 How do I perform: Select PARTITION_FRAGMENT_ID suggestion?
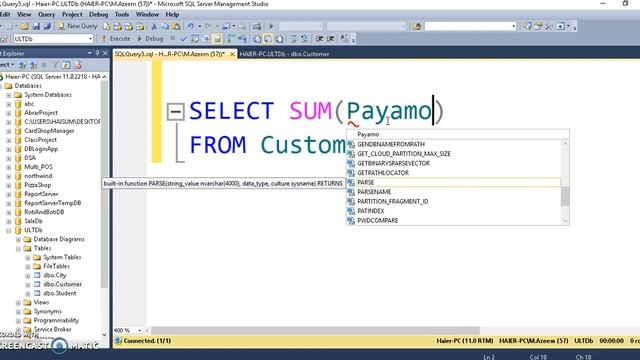pos(453,202)
